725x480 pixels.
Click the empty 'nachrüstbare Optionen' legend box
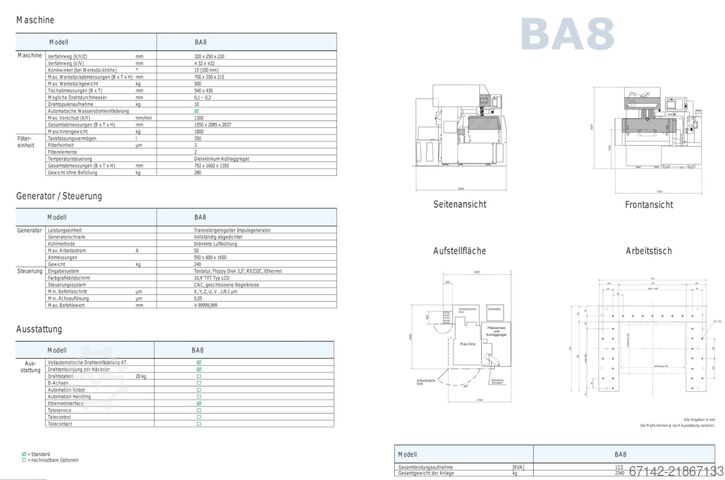(24, 460)
